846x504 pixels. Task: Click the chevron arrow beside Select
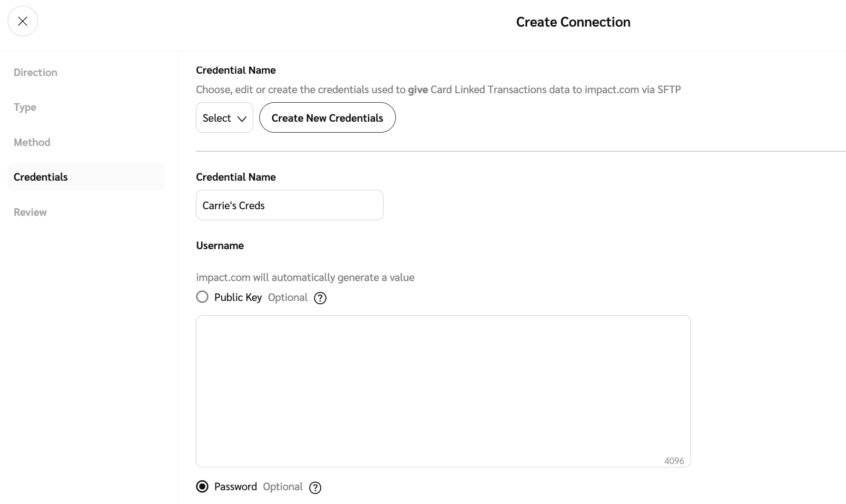coord(242,118)
